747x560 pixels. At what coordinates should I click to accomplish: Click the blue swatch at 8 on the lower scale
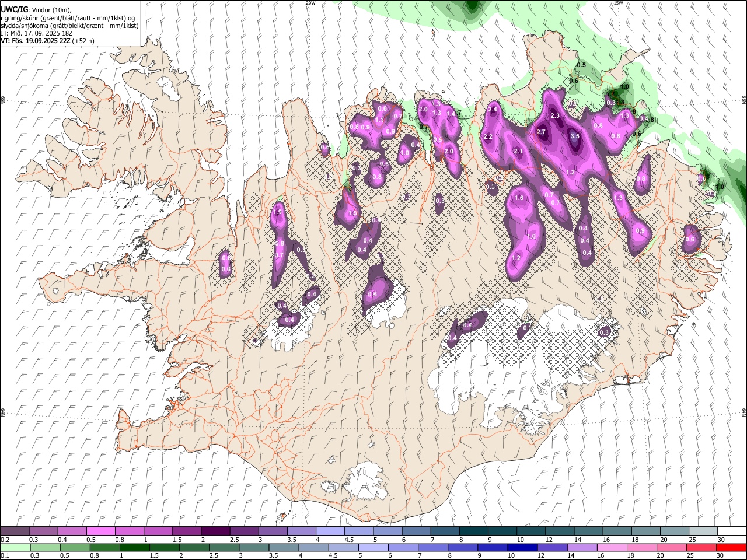pyautogui.click(x=463, y=547)
